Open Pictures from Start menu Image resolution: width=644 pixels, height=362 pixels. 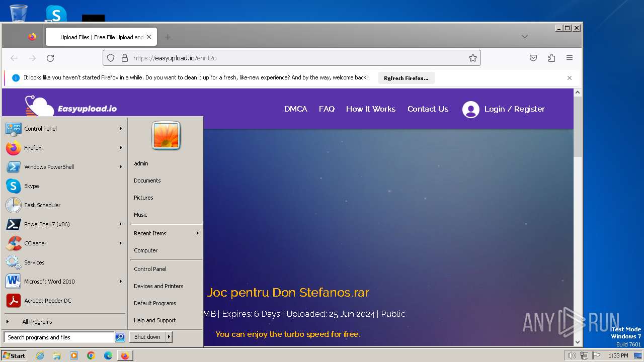click(x=143, y=198)
